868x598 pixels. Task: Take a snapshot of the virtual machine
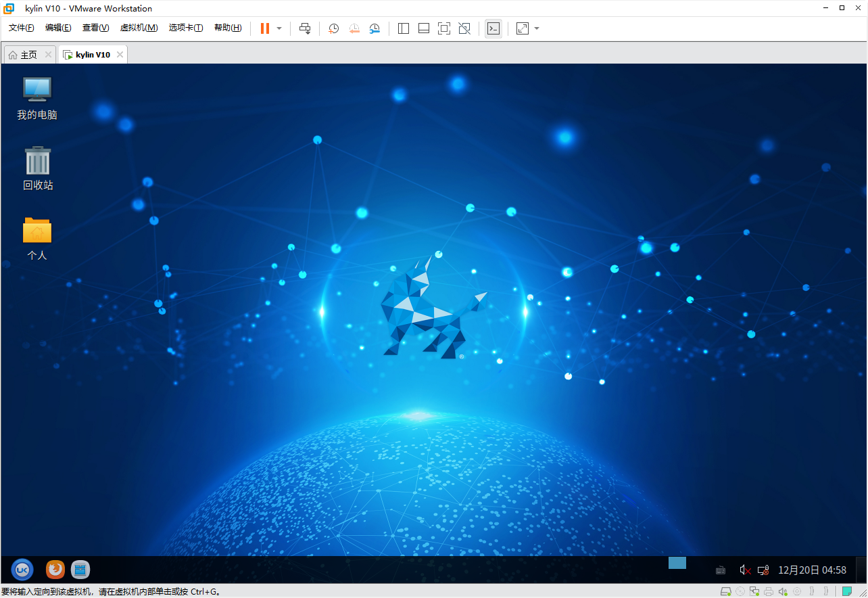333,28
